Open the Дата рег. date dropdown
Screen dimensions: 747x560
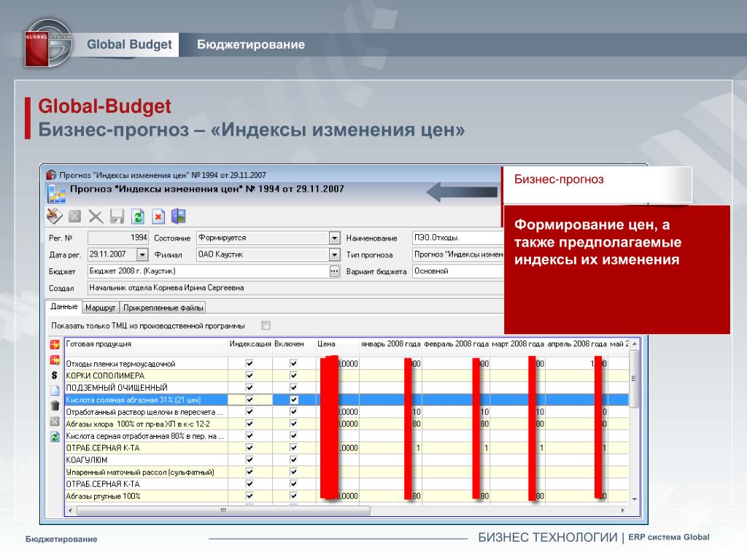[142, 254]
